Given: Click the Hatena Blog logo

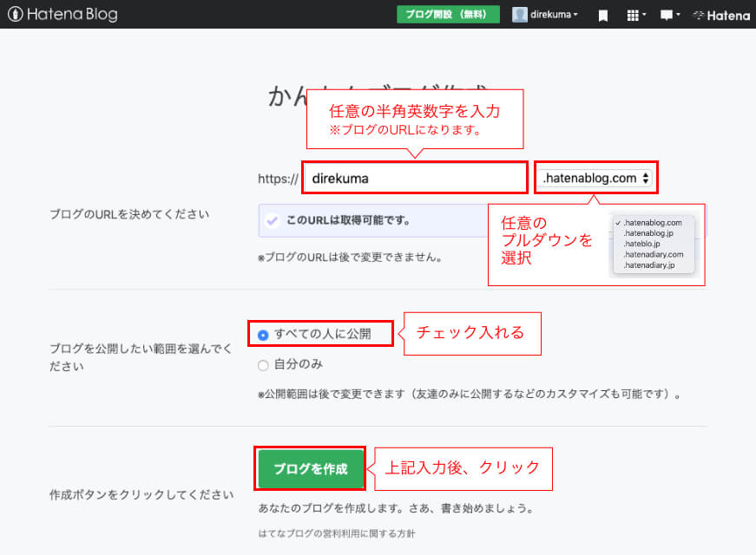Looking at the screenshot, I should coord(62,14).
